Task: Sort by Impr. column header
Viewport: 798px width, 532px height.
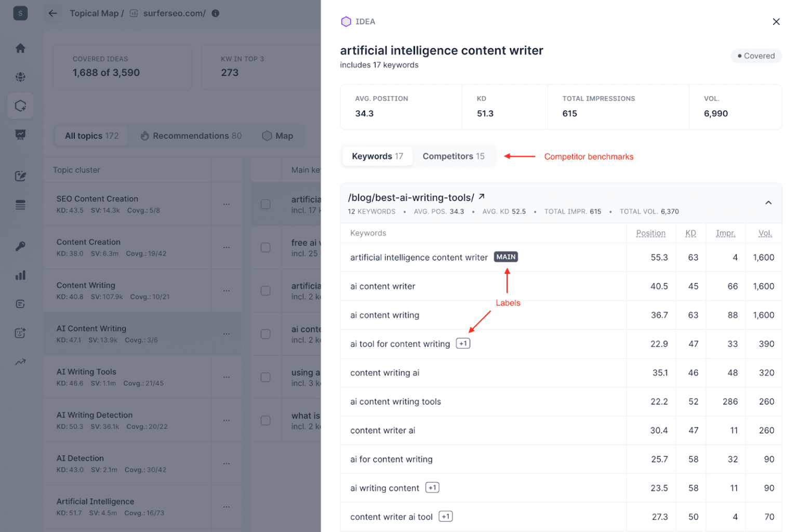Action: point(725,233)
